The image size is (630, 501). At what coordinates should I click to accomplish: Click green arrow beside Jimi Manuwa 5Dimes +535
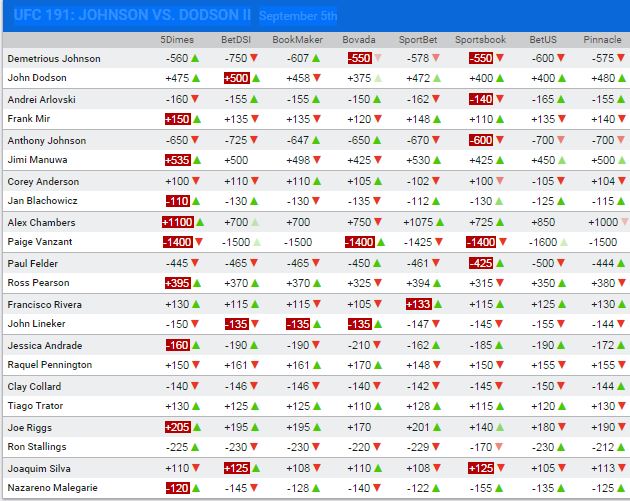[197, 160]
